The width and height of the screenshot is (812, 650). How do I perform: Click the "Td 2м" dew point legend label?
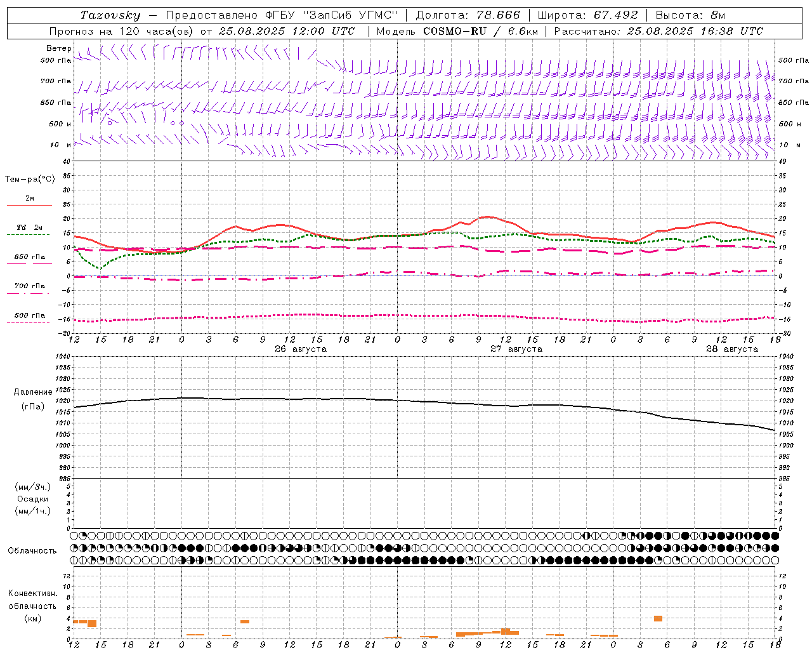pyautogui.click(x=30, y=227)
